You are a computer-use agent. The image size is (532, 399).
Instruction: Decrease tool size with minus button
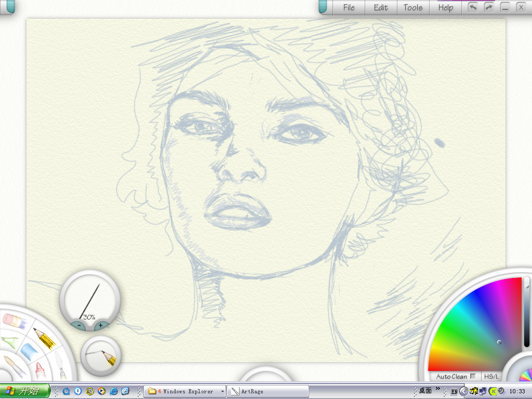click(x=79, y=325)
